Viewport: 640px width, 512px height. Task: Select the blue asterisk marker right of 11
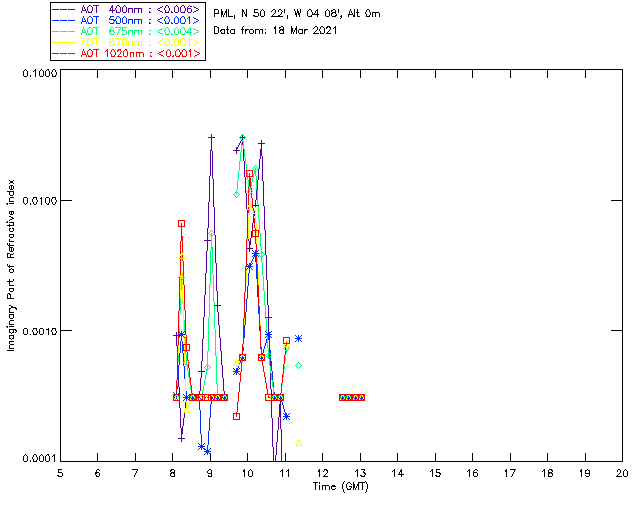[x=298, y=339]
